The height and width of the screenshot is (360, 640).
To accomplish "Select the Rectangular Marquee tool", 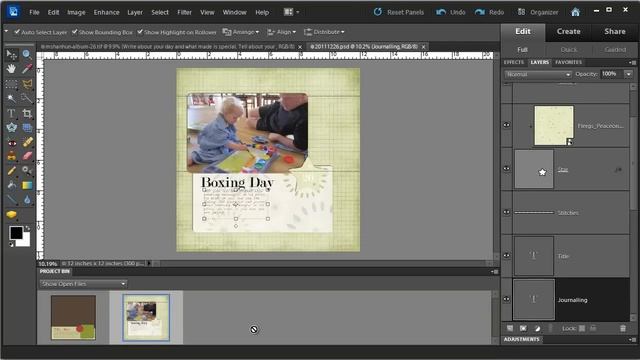I will (11, 84).
